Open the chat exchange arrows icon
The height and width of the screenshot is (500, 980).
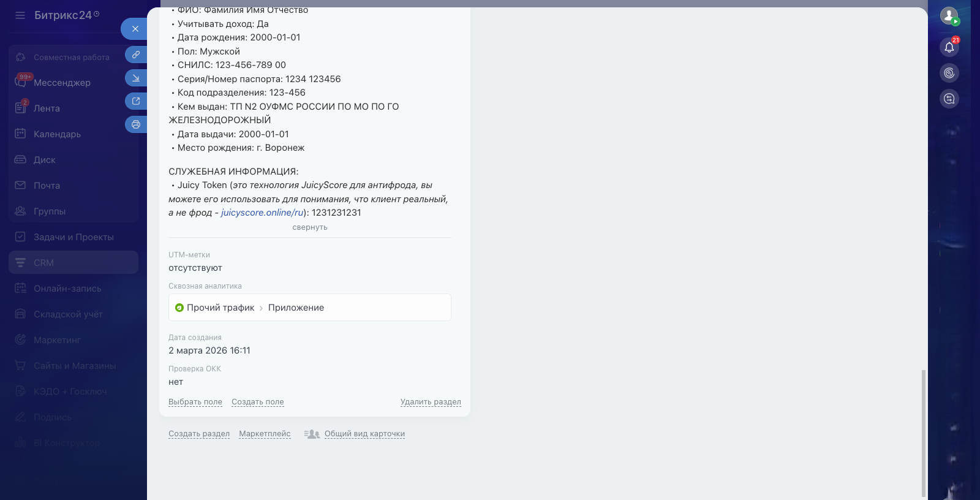[x=949, y=99]
